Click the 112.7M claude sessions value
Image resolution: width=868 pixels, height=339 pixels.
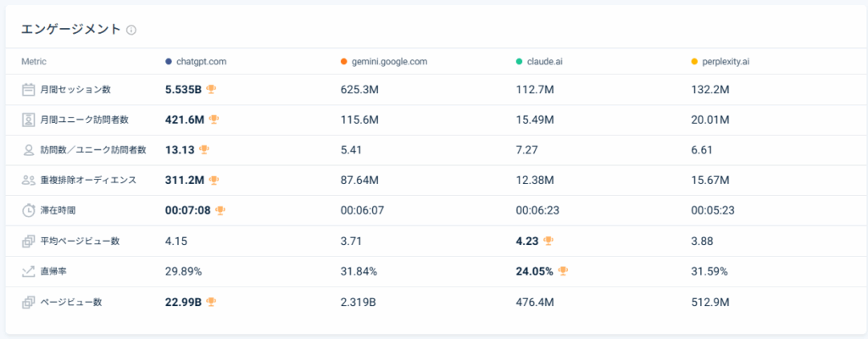[534, 89]
